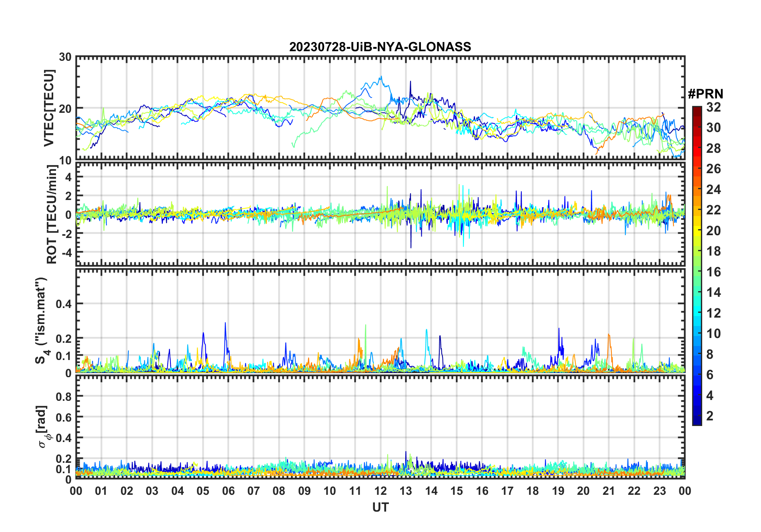Click ROT y-axis tick 4

69,177
